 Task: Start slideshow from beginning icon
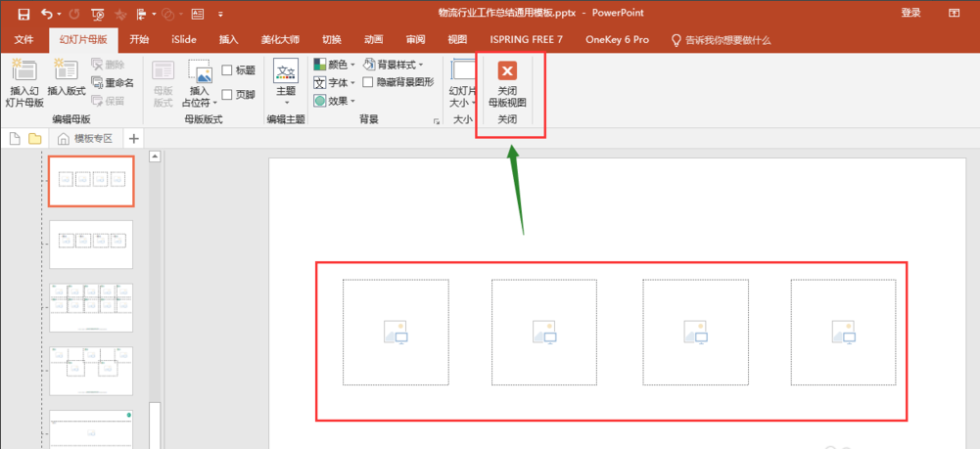click(x=97, y=13)
